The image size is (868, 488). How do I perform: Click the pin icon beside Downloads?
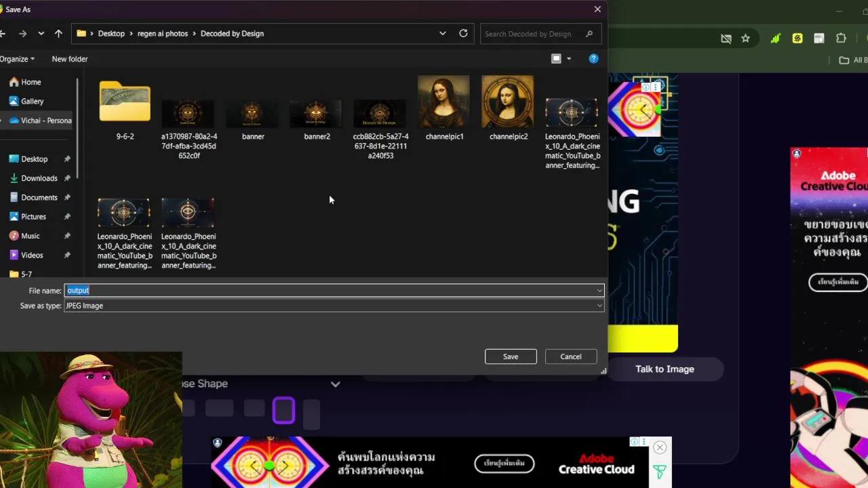67,178
